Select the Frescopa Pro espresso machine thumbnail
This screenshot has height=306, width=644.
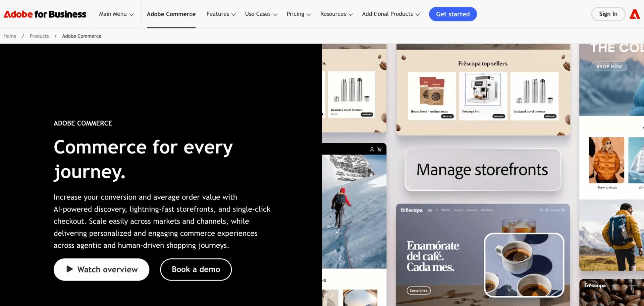tap(483, 89)
